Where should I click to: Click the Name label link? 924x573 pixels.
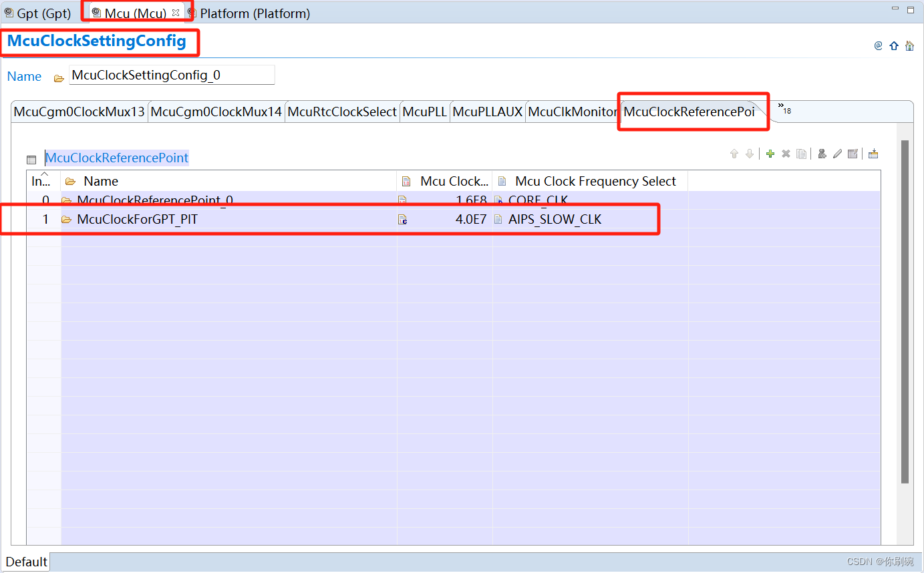24,77
